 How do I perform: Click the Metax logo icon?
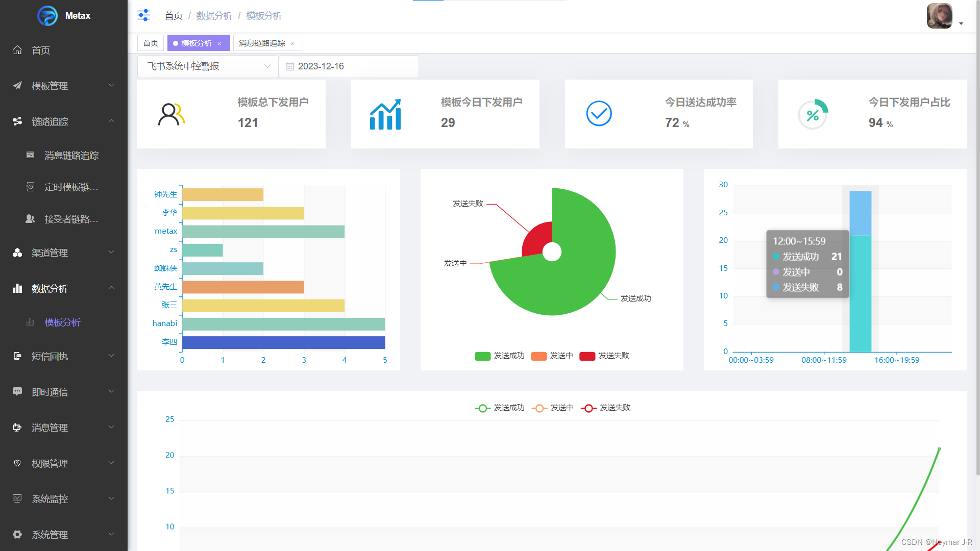(x=47, y=16)
